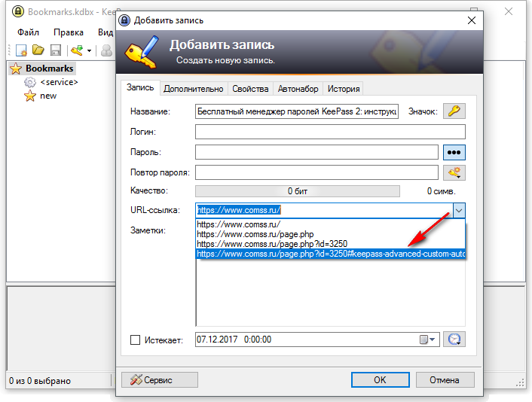Open the password generator key button
The width and height of the screenshot is (532, 402).
click(x=454, y=172)
